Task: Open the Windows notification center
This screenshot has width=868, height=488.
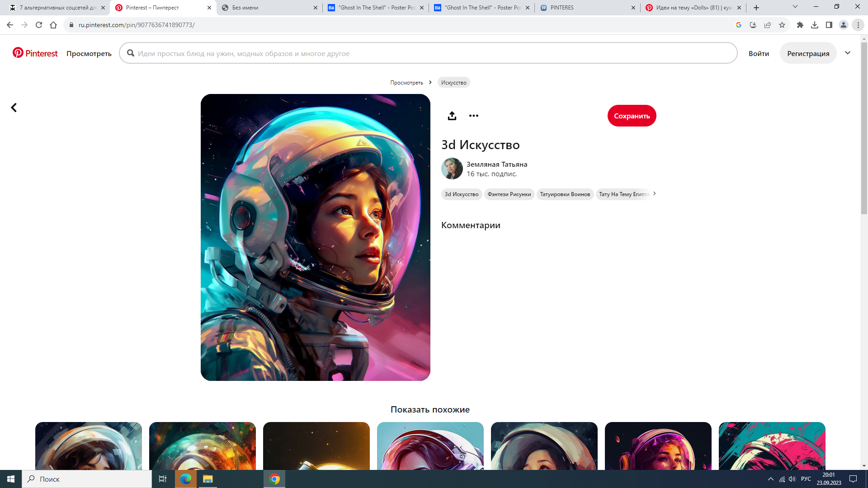Action: point(853,479)
